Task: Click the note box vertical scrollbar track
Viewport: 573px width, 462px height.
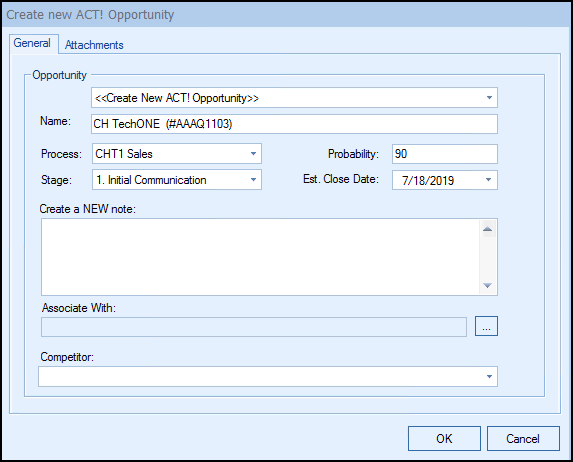Action: [x=487, y=257]
